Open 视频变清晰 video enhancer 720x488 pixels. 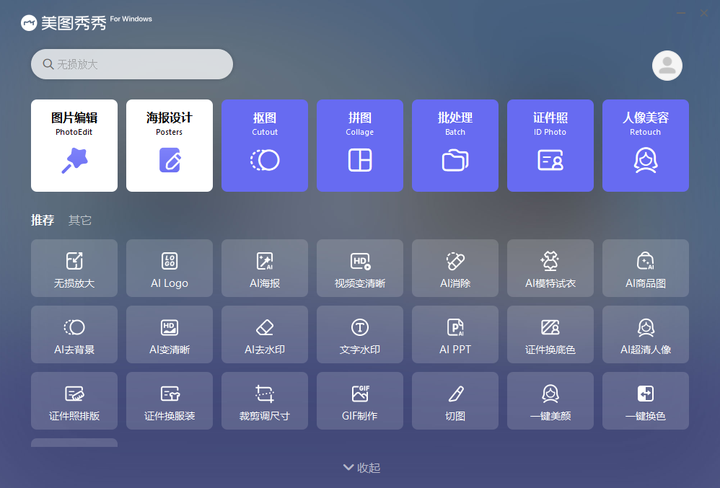pos(360,268)
